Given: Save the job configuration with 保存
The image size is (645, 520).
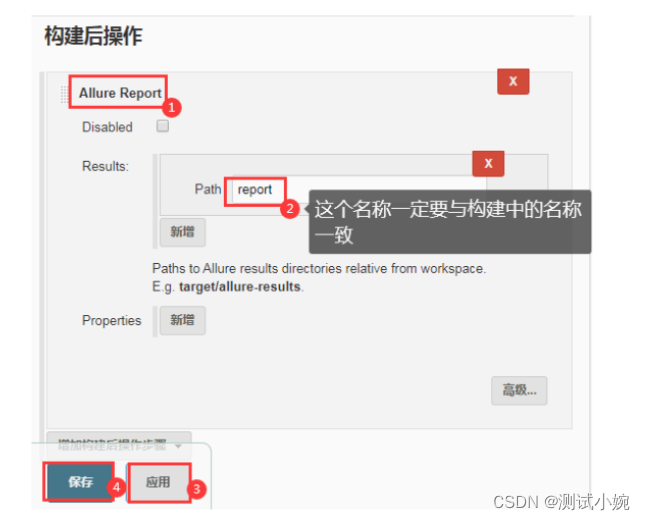Looking at the screenshot, I should pyautogui.click(x=80, y=482).
